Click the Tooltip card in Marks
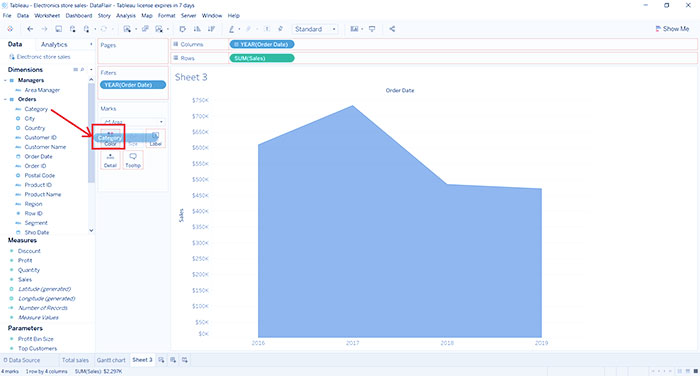 [133, 160]
